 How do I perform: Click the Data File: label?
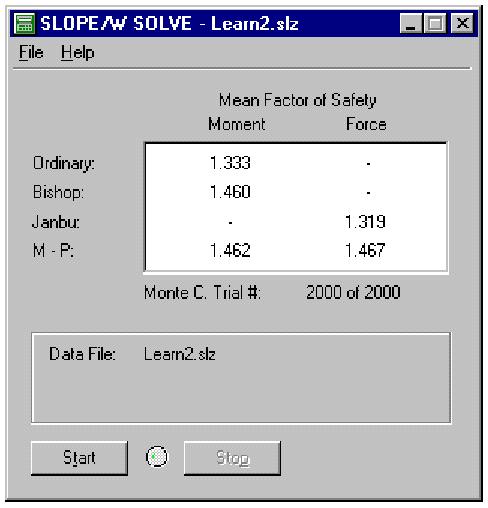coord(82,354)
